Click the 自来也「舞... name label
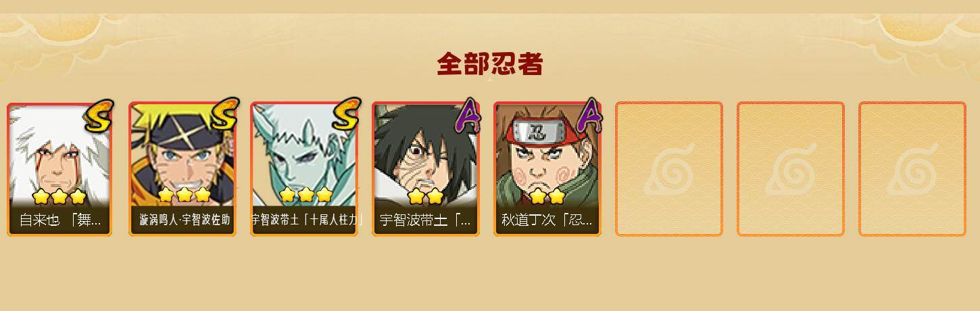 click(x=59, y=220)
